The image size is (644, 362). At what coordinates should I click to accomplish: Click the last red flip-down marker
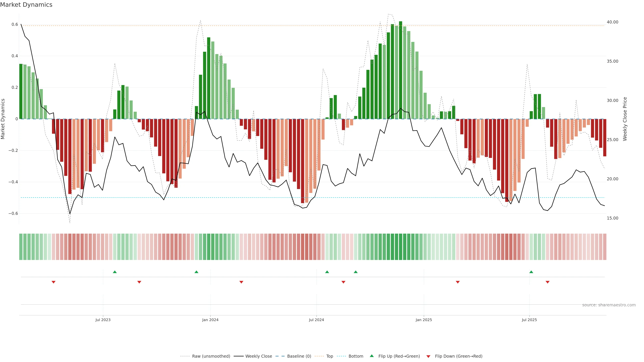tap(548, 282)
